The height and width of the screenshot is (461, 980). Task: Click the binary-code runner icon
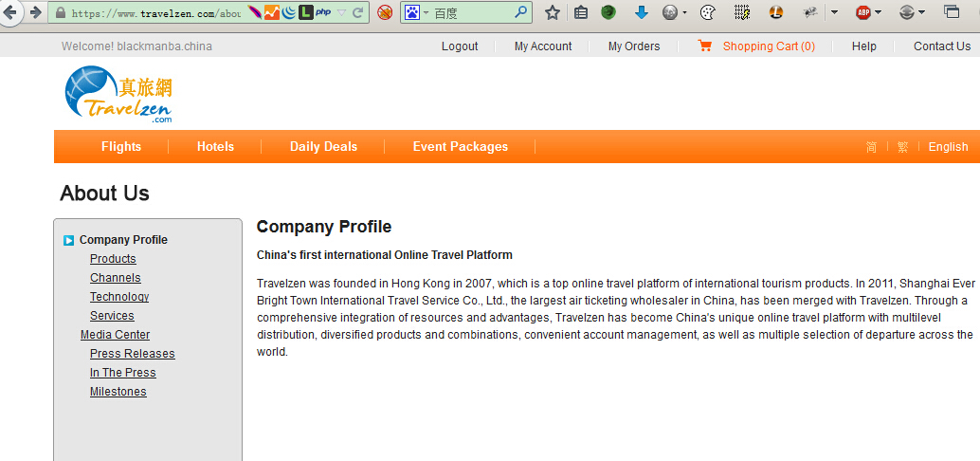[742, 12]
